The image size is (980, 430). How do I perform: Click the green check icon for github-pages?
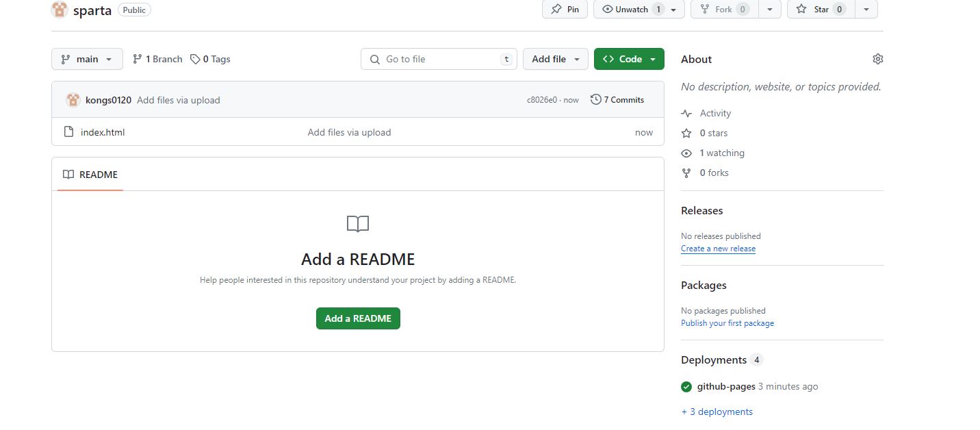coord(686,387)
